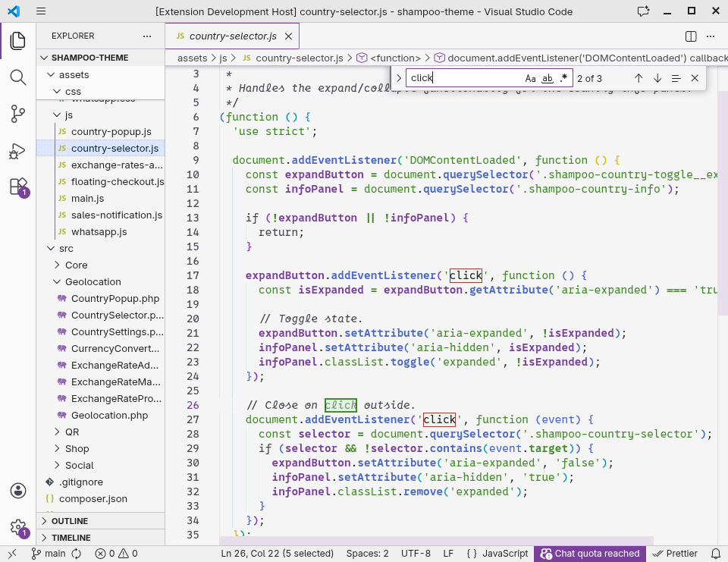This screenshot has height=562, width=728.
Task: Open composer.json file
Action: pyautogui.click(x=100, y=499)
